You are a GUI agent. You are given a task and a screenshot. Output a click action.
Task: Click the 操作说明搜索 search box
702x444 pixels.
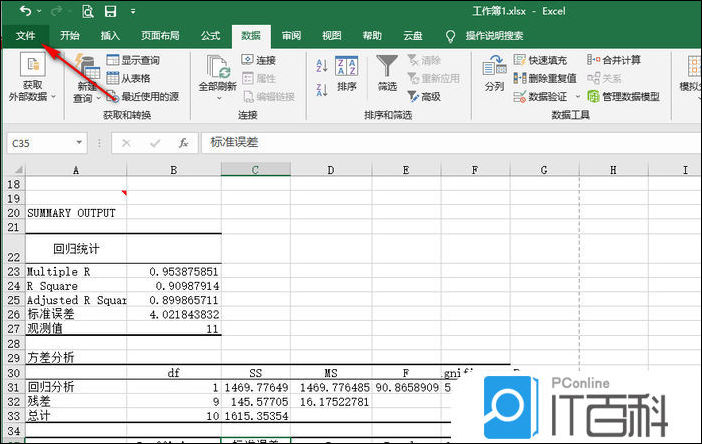[494, 36]
